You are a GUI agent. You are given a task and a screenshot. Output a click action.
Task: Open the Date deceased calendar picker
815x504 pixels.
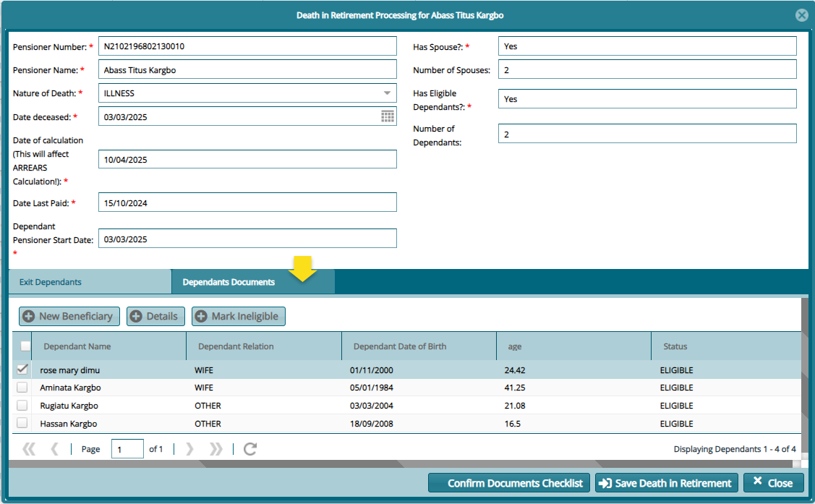tap(388, 116)
